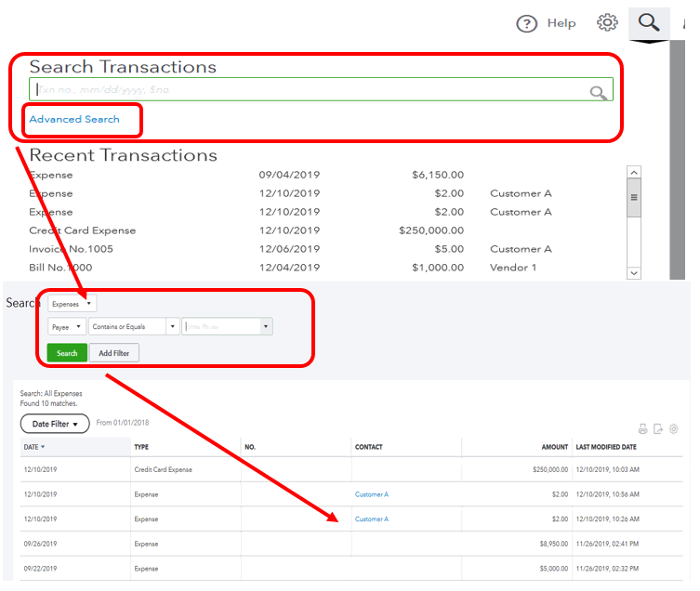
Task: Click the $5,000.00 expense result row
Action: tap(351, 569)
